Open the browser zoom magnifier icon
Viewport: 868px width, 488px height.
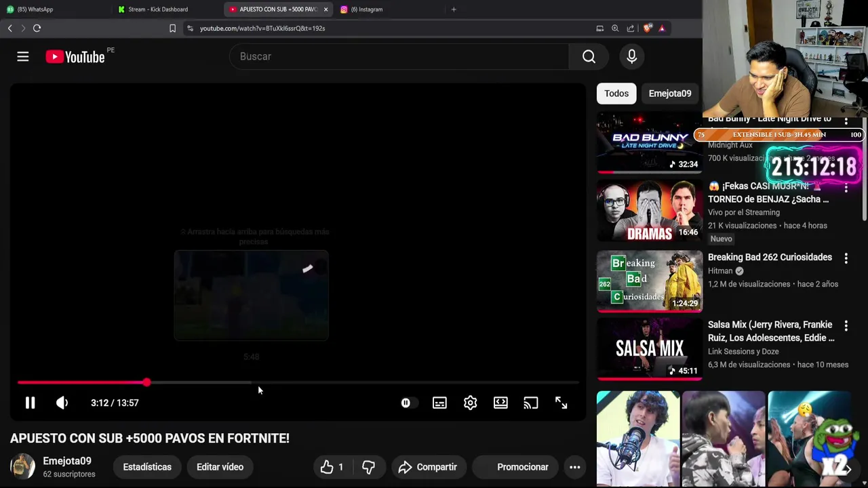(x=615, y=28)
